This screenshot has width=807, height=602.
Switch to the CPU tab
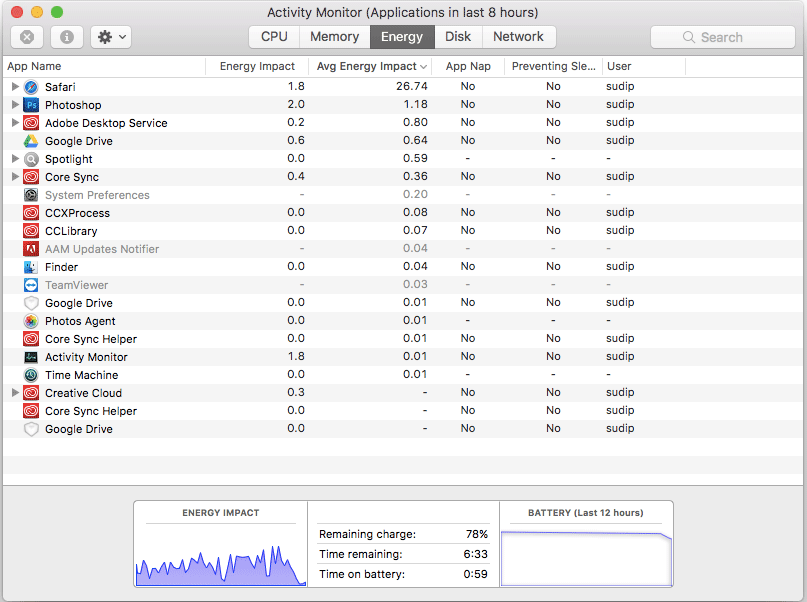[274, 37]
